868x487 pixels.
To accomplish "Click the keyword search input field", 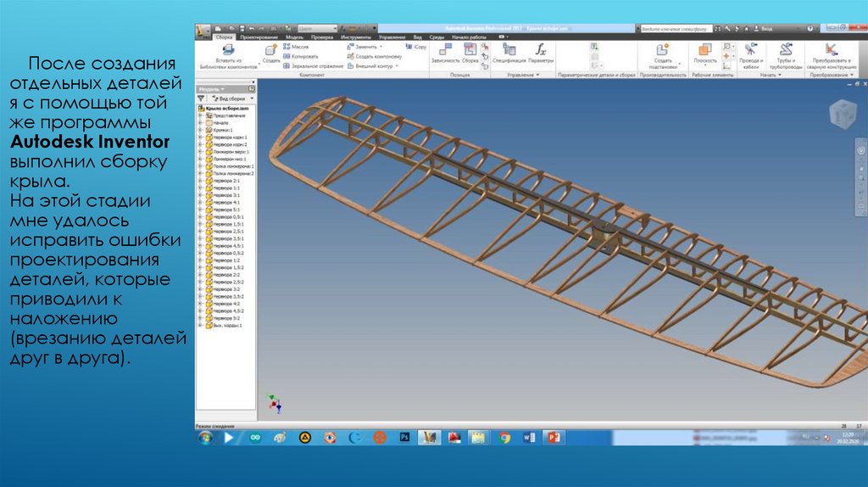I will point(676,28).
